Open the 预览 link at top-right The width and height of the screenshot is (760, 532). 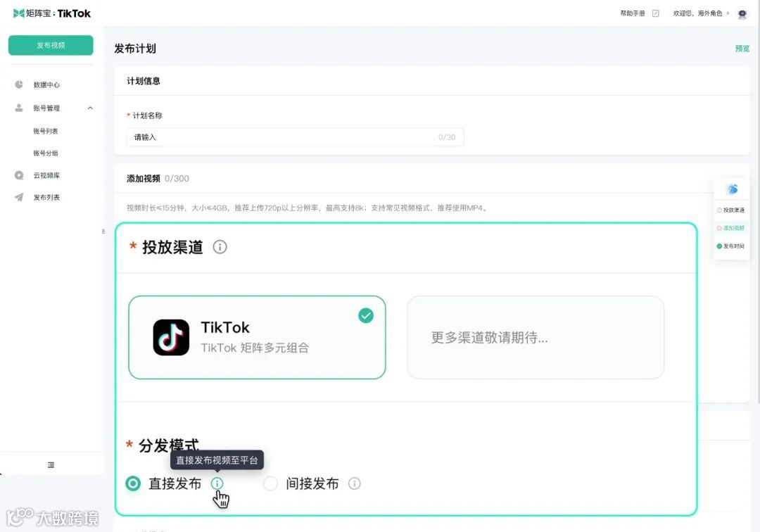tap(741, 48)
